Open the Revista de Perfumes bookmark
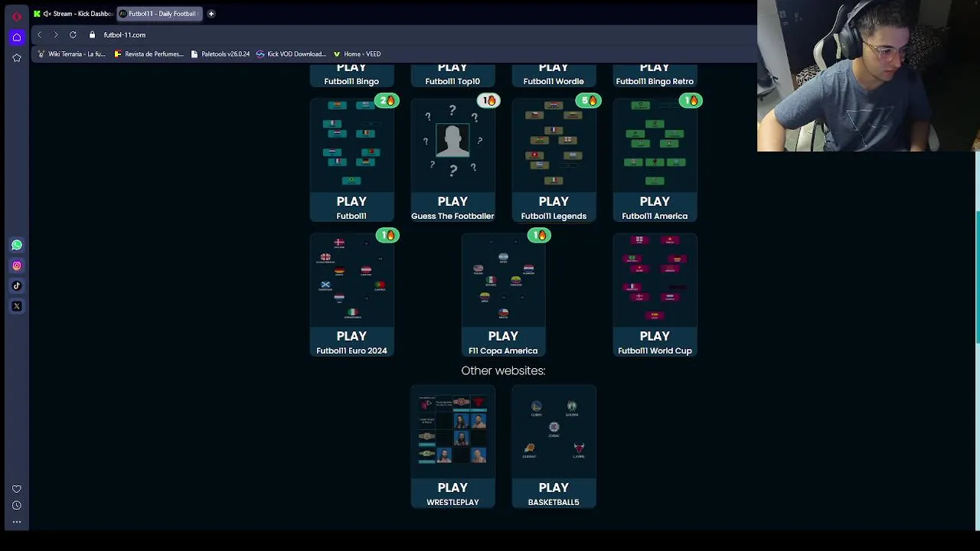Viewport: 980px width, 551px height. pyautogui.click(x=149, y=54)
